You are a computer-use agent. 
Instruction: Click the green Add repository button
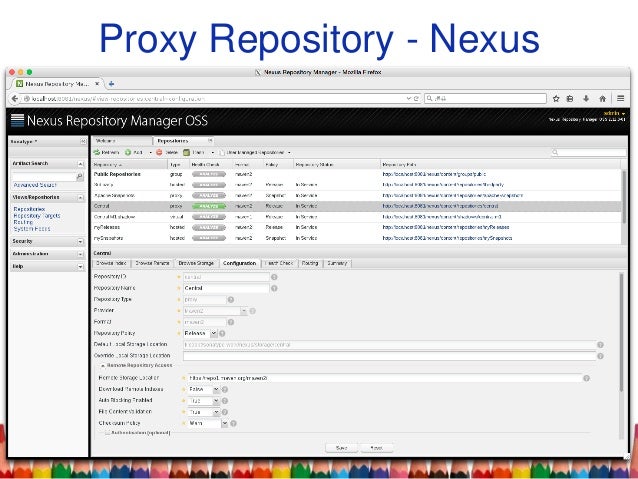[x=133, y=152]
